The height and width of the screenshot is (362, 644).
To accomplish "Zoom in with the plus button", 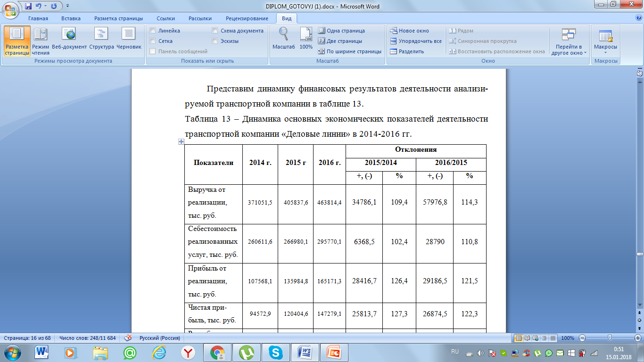I will pyautogui.click(x=638, y=338).
